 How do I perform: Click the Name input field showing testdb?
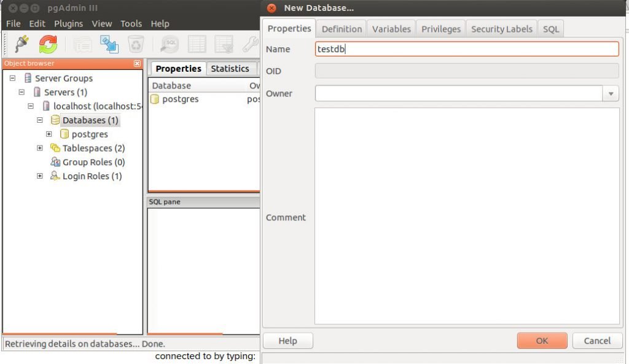coord(467,49)
